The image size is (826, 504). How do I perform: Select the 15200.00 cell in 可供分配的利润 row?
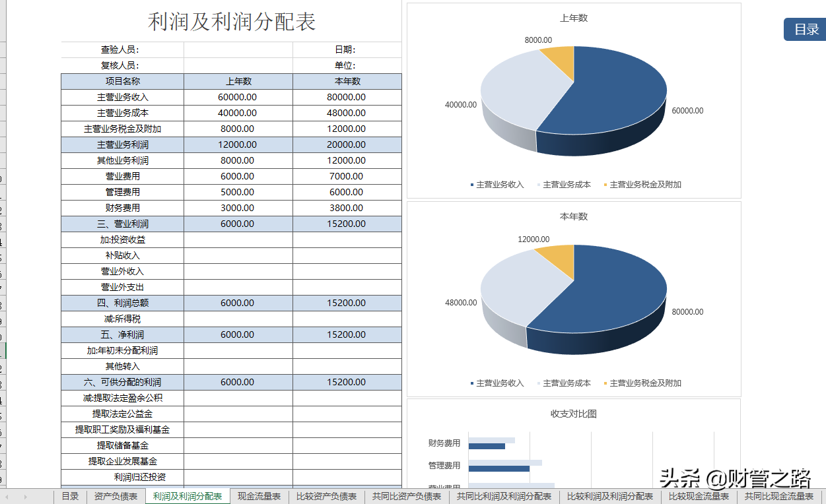(x=347, y=382)
